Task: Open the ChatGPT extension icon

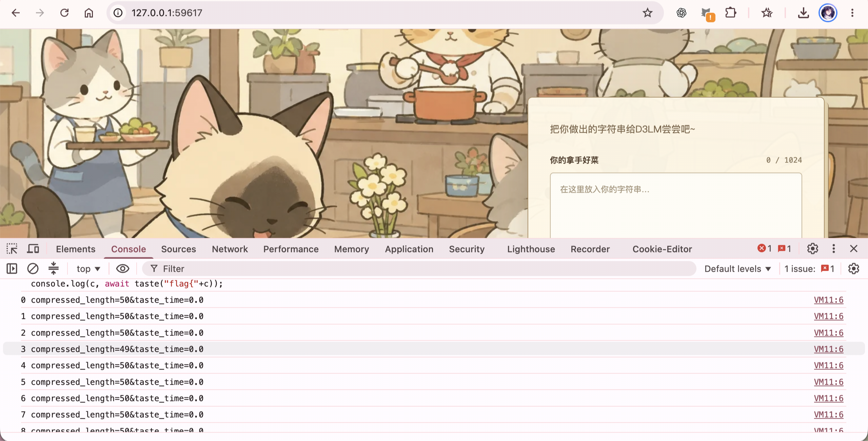Action: click(681, 13)
